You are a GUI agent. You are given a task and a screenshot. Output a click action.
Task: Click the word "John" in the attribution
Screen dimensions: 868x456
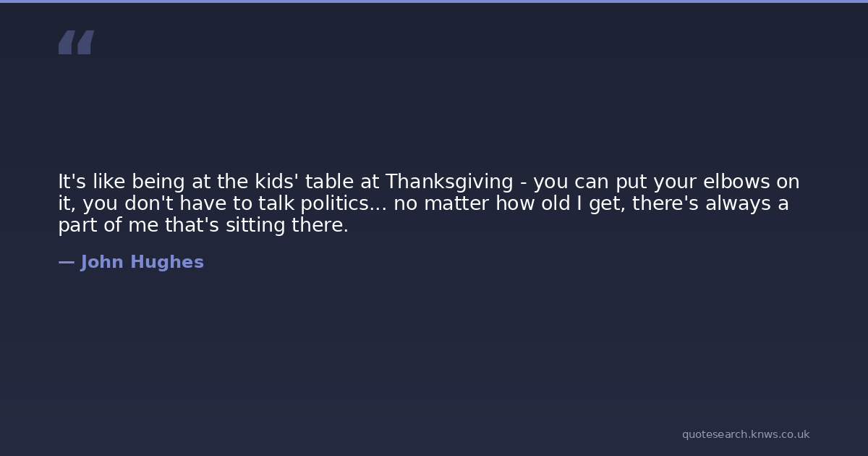coord(102,262)
